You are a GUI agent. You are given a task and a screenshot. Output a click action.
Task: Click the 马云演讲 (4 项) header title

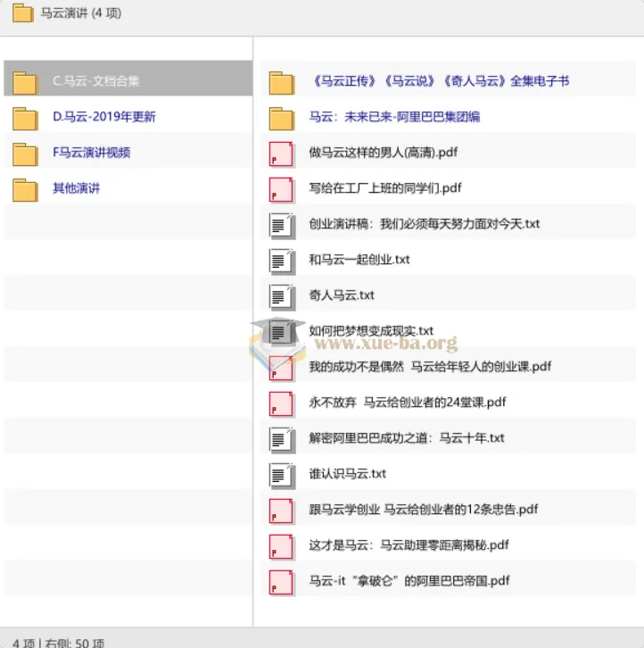[81, 13]
